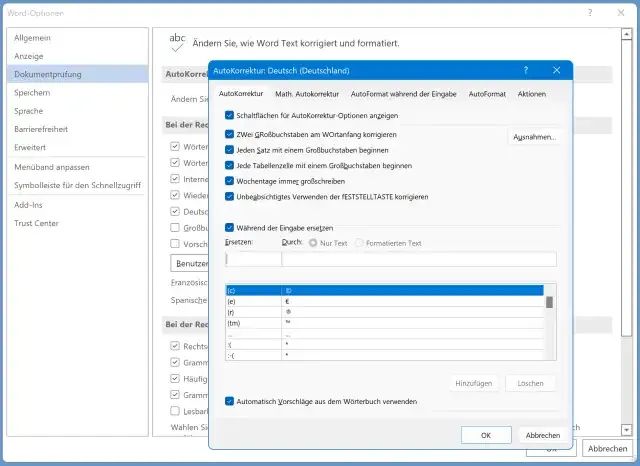Image resolution: width=640 pixels, height=466 pixels.
Task: Click the Word-Optionen help question mark
Action: 591,13
